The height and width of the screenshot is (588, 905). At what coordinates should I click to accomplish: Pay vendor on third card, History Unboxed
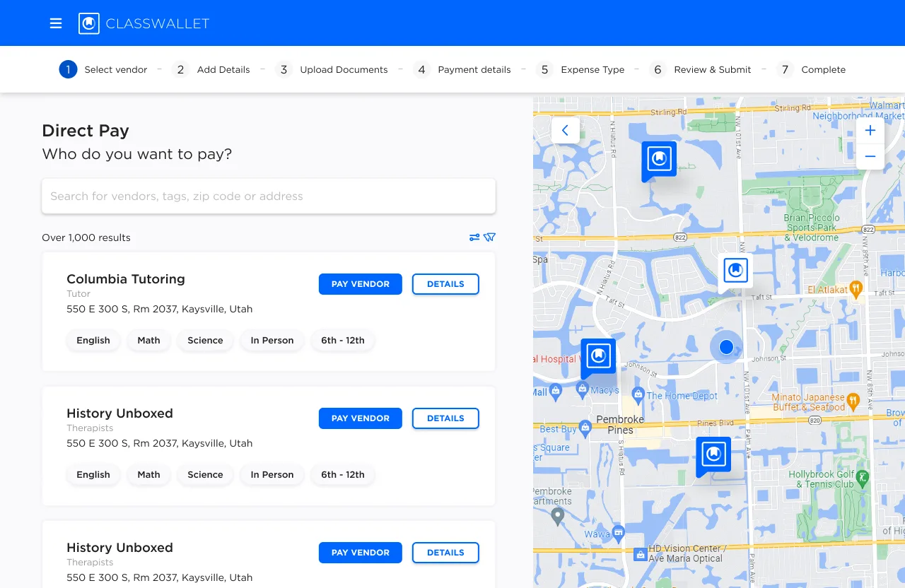(361, 553)
